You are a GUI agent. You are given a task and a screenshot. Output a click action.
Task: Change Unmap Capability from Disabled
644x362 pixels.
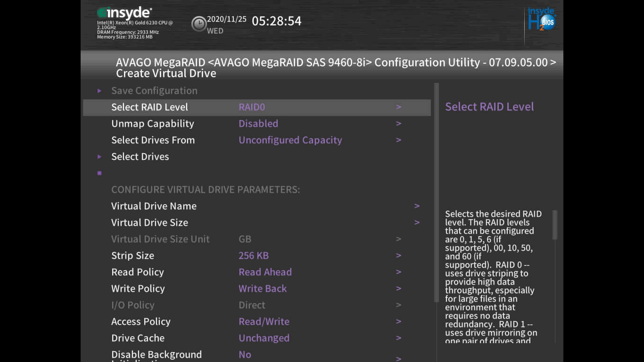258,123
